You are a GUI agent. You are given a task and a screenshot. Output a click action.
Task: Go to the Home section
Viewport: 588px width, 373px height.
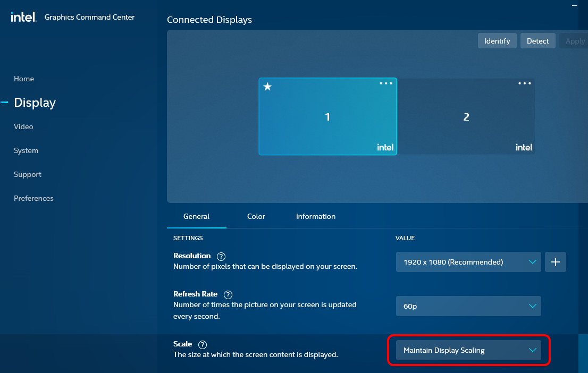tap(24, 79)
